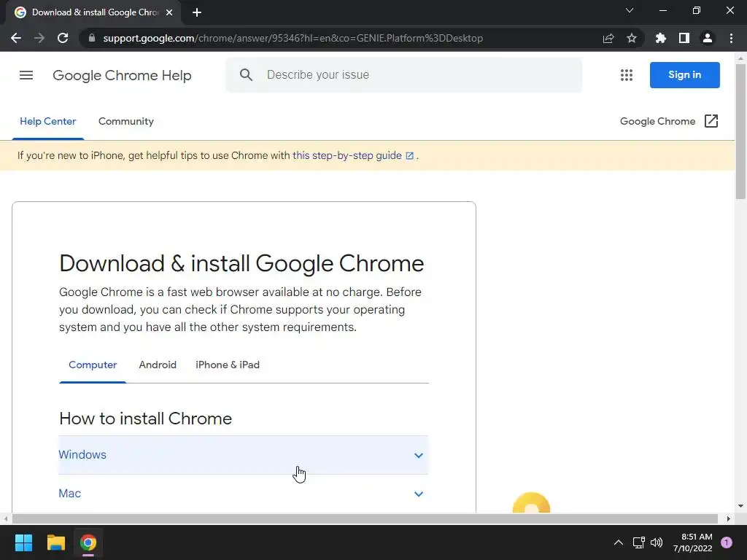Go forward with the browser arrow

click(39, 38)
